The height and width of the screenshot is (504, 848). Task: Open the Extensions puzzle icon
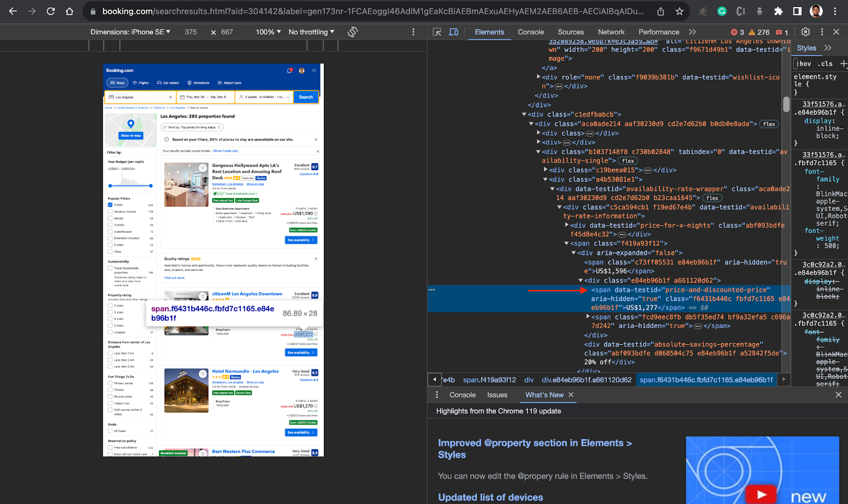778,11
